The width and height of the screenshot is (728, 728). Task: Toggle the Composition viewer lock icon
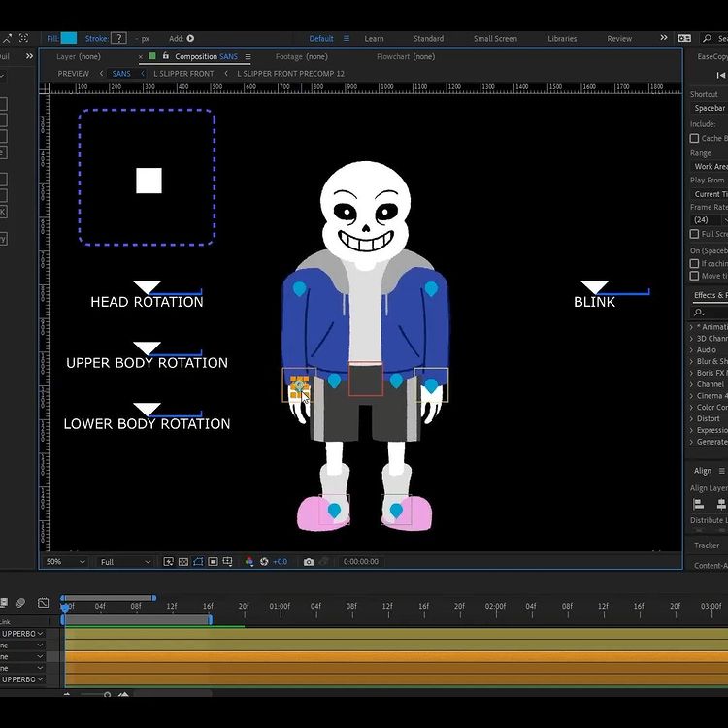(166, 56)
